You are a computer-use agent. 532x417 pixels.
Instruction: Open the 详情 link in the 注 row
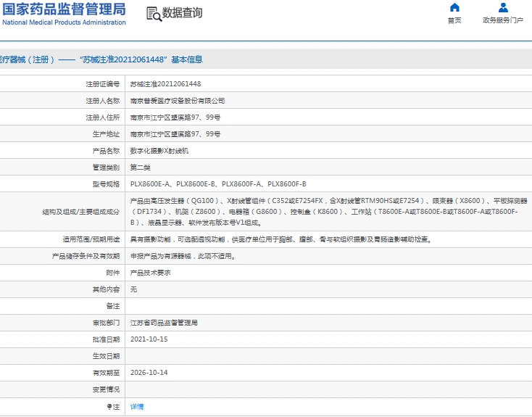pyautogui.click(x=137, y=406)
